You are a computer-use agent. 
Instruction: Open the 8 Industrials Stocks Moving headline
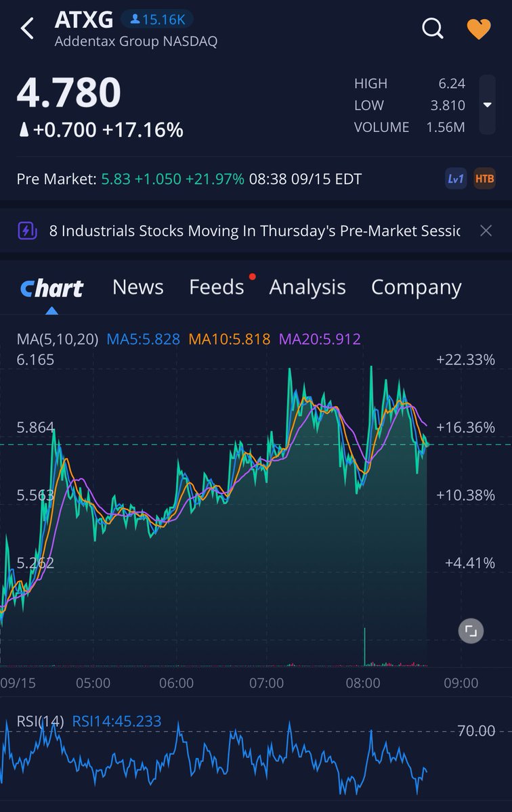pos(255,231)
